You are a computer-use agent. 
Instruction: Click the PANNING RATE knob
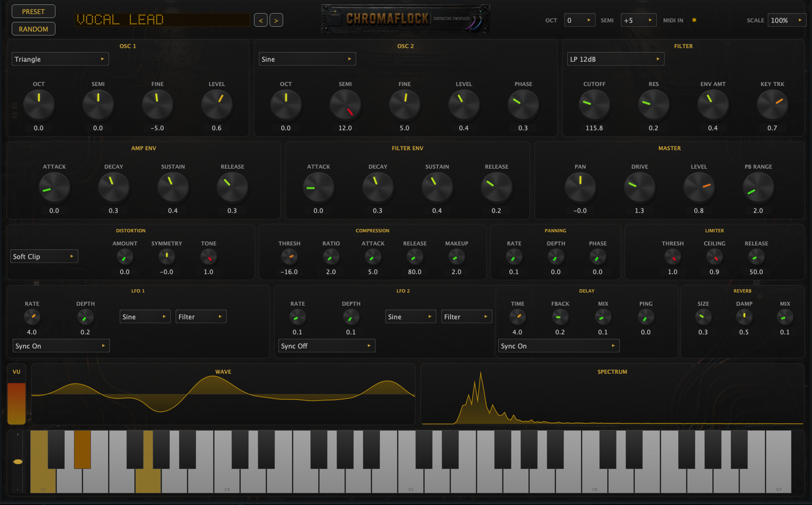(x=514, y=257)
